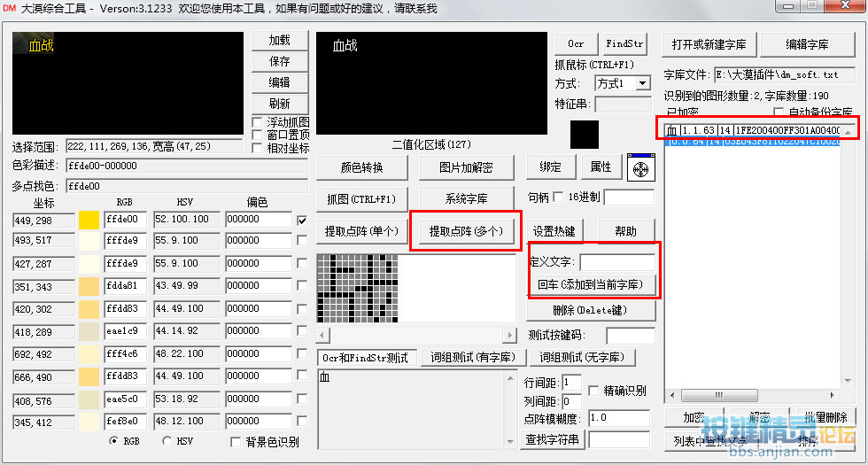868x465 pixels.
Task: Enable the 浮动抓图 checkbox
Action: pos(257,122)
